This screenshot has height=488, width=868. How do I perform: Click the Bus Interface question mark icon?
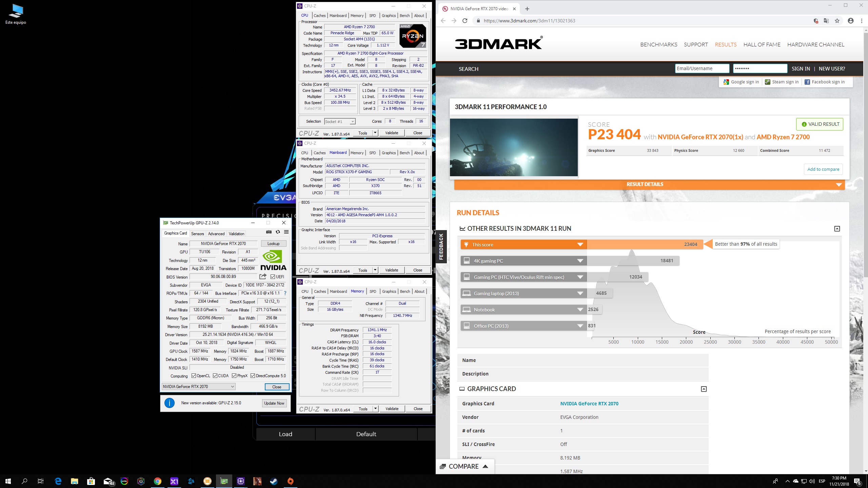[x=285, y=293]
